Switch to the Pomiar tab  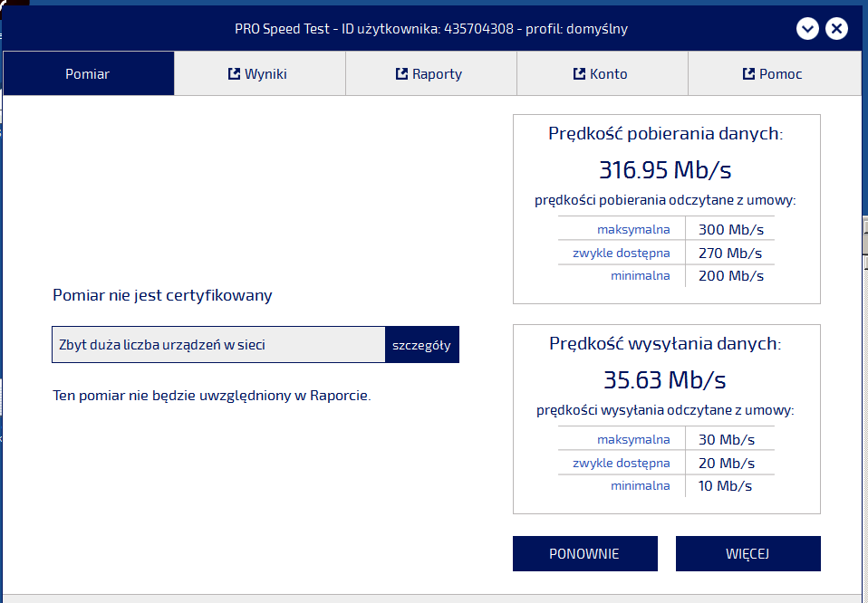pyautogui.click(x=88, y=74)
